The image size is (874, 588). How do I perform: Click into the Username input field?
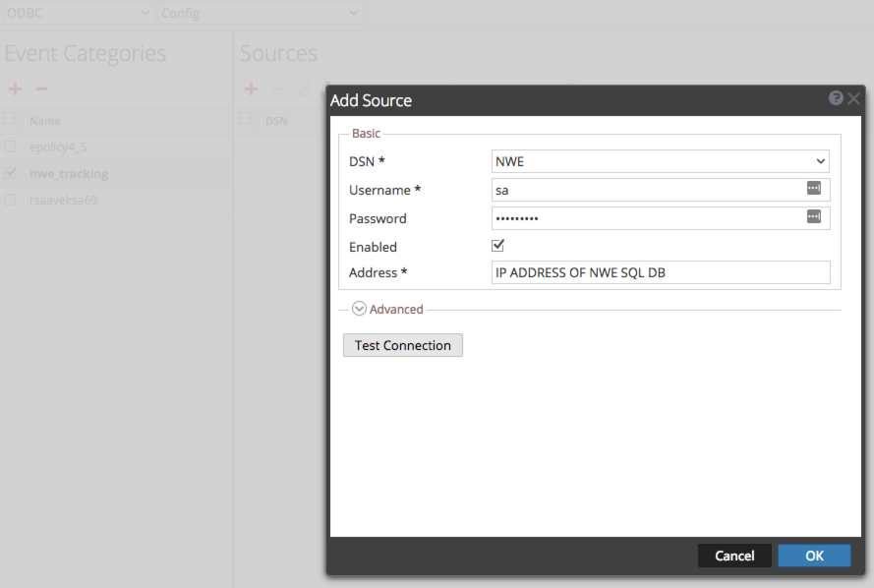(x=661, y=190)
